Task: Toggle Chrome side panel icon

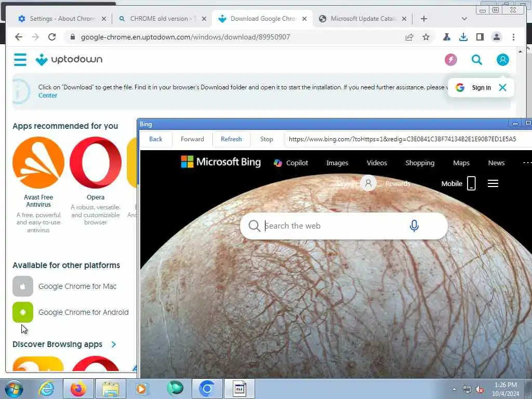Action: [x=480, y=37]
